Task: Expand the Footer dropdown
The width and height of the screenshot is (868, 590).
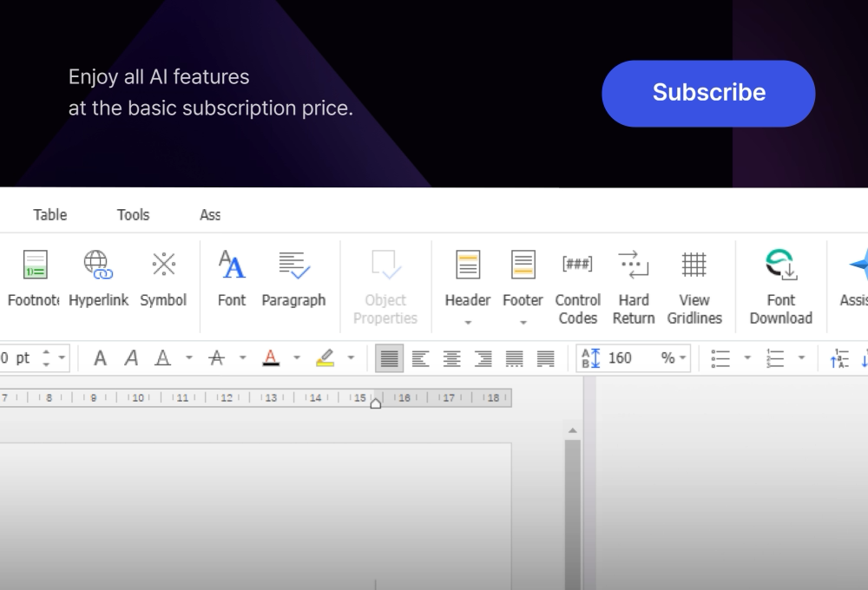Action: (523, 323)
